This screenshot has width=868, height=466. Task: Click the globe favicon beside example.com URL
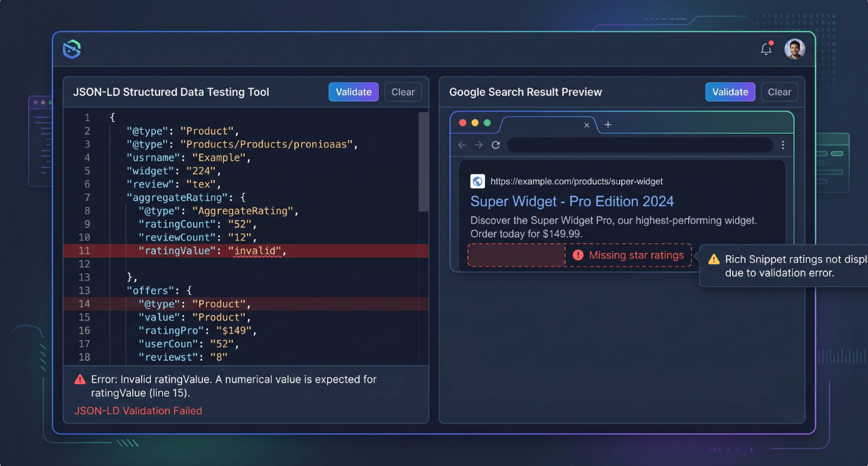click(x=477, y=181)
